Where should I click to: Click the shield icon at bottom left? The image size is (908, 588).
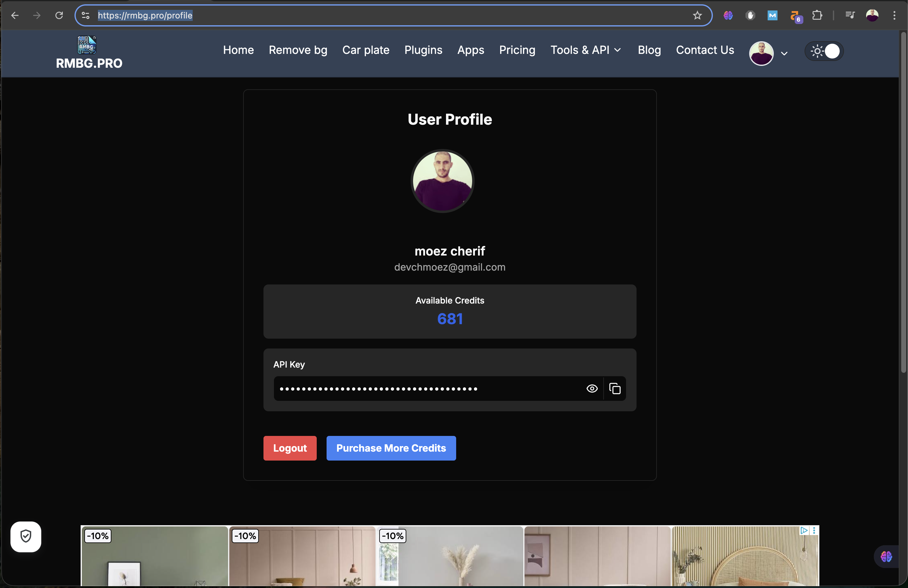point(25,537)
